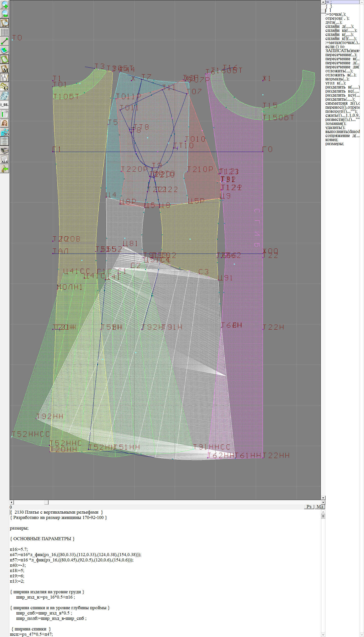Select the line segment tool icon
This screenshot has width=364, height=637.
pyautogui.click(x=5, y=41)
